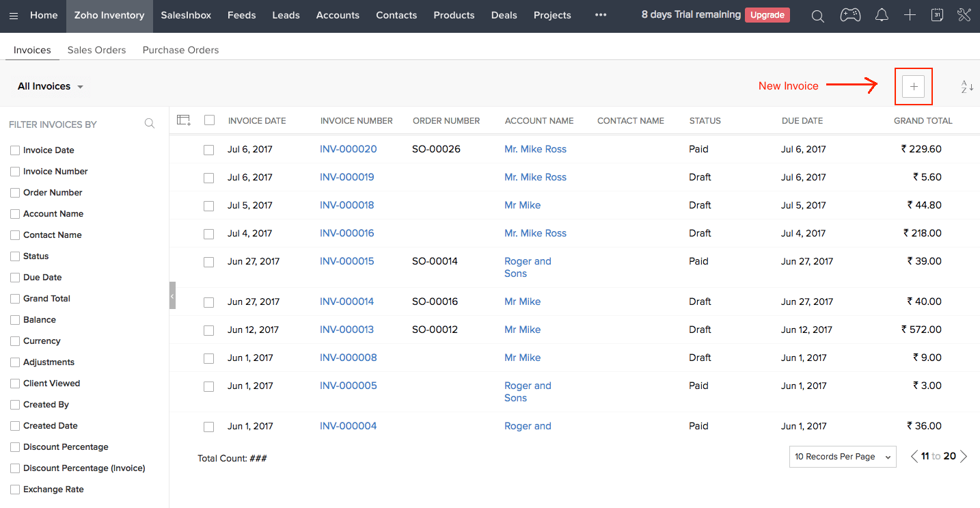Open the SalesInbox module

pyautogui.click(x=186, y=15)
